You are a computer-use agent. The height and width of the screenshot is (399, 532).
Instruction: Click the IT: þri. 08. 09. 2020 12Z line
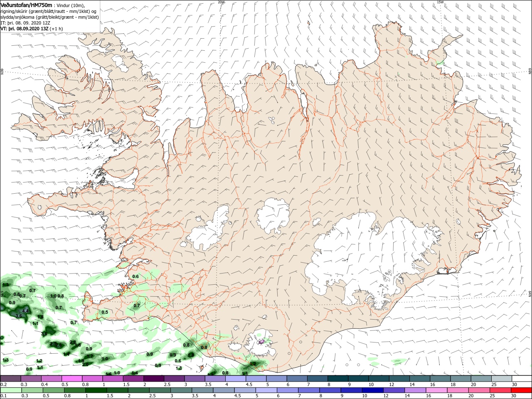(25, 23)
